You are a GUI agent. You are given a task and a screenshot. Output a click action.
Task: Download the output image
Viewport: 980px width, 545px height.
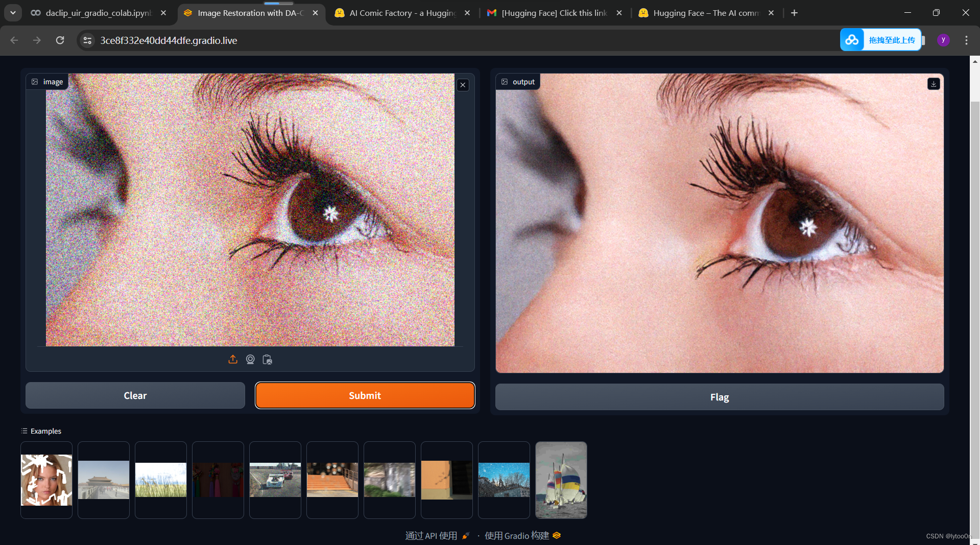click(x=934, y=84)
